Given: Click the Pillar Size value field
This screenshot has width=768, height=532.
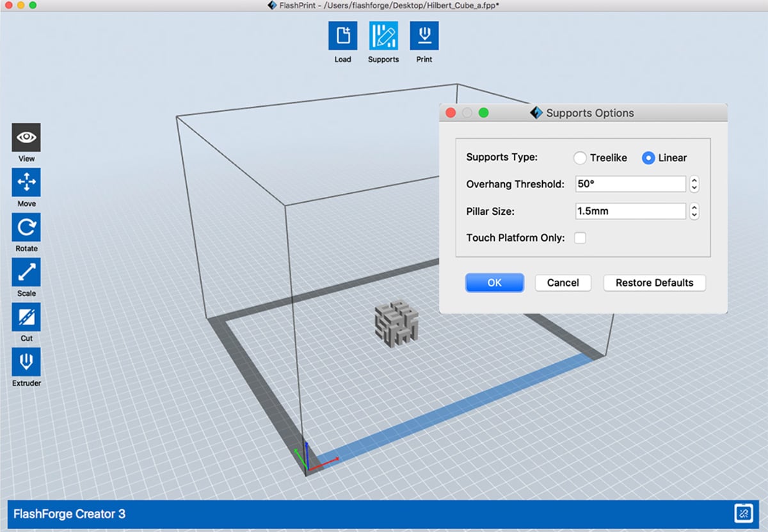Looking at the screenshot, I should 630,211.
